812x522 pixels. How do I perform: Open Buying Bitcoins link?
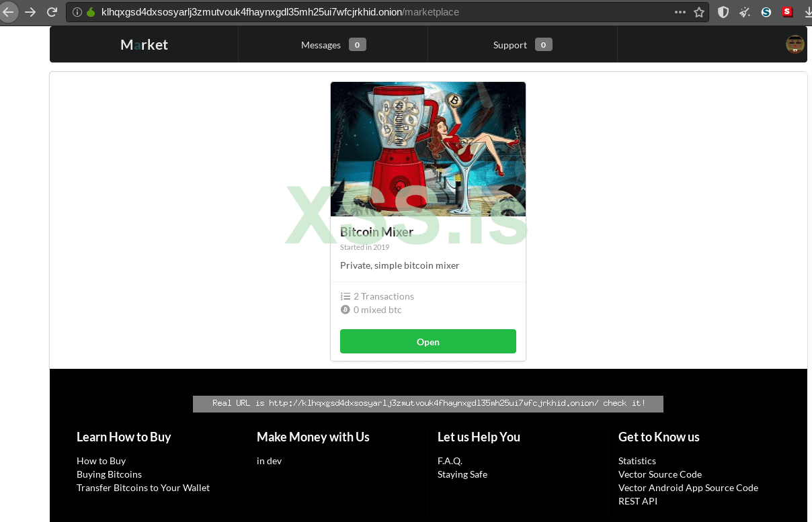point(109,474)
